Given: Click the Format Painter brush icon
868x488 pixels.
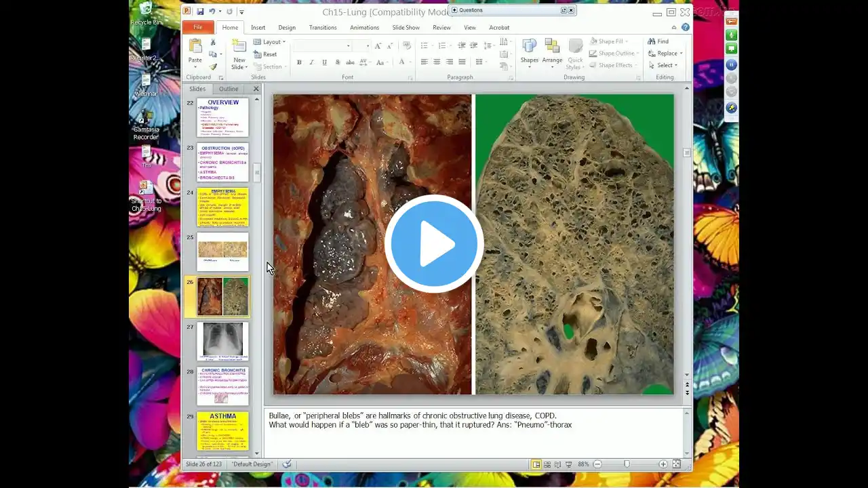Looking at the screenshot, I should [x=213, y=66].
